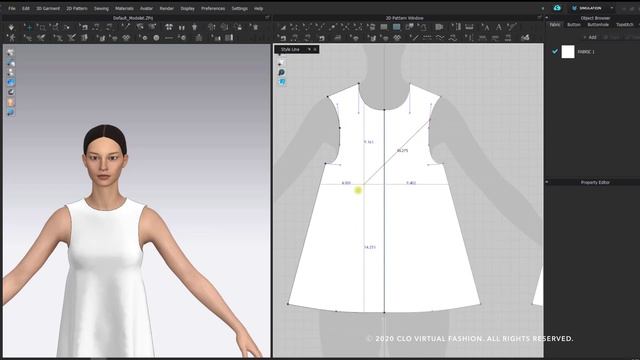Open the Help menu
Viewport: 640px width, 360px height.
[258, 8]
